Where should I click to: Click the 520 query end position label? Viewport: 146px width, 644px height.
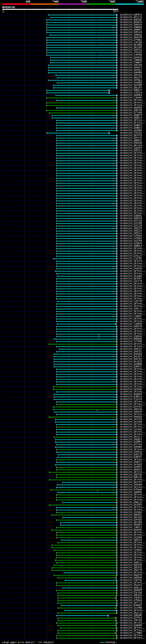tap(115, 11)
